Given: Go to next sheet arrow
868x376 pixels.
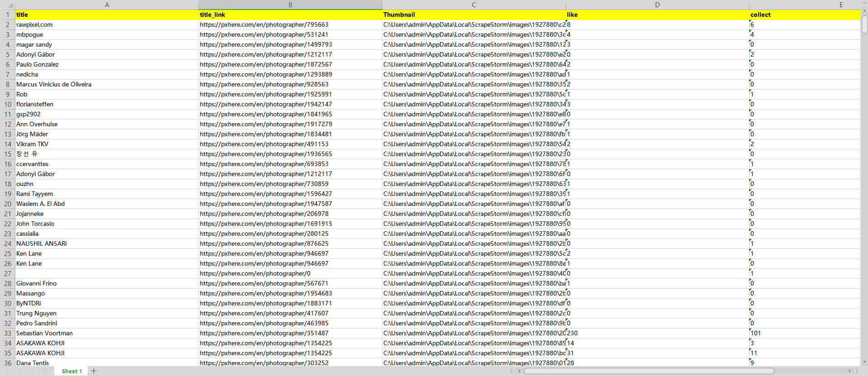Looking at the screenshot, I should pyautogui.click(x=33, y=371).
